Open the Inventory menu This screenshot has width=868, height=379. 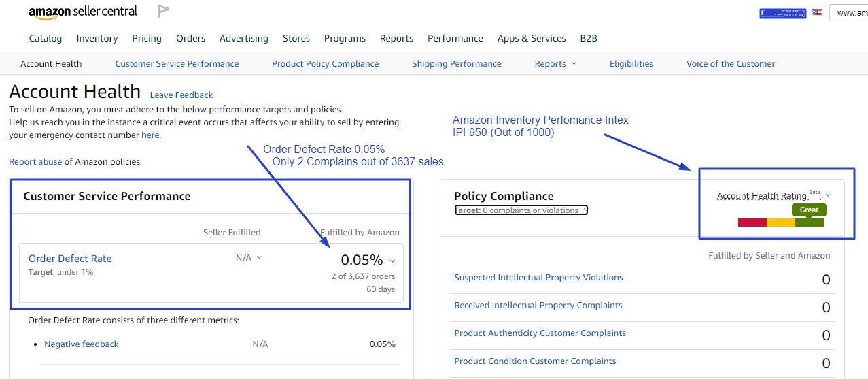click(x=97, y=38)
